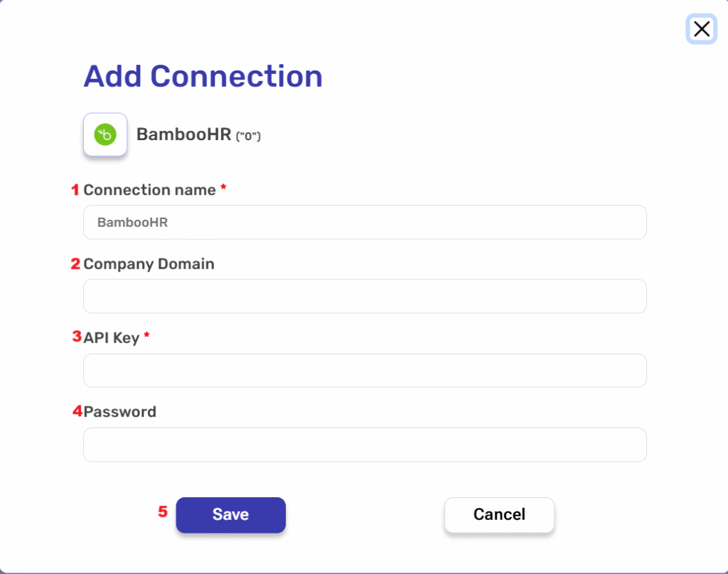Screen dimensions: 728x574
Task: Click the "Company Domain" field label
Action: pyautogui.click(x=149, y=264)
